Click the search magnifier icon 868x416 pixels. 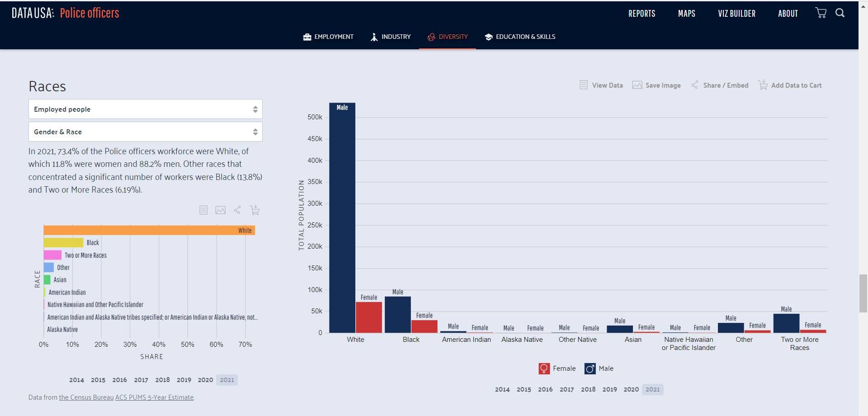pyautogui.click(x=840, y=13)
